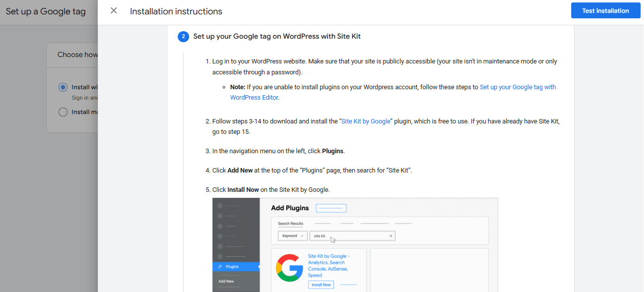Select the Install manually radio button
Viewport: 644px width, 292px height.
point(63,112)
